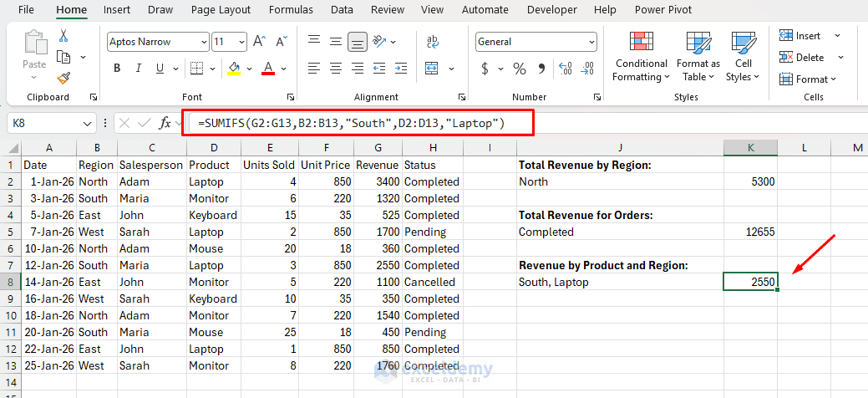Image resolution: width=868 pixels, height=398 pixels.
Task: Switch to the Power Pivot tab
Action: (663, 9)
